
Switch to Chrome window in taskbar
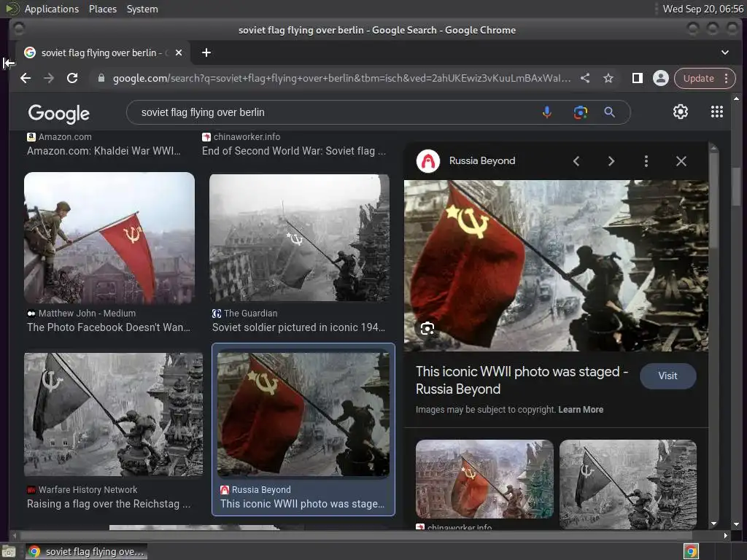click(x=86, y=551)
